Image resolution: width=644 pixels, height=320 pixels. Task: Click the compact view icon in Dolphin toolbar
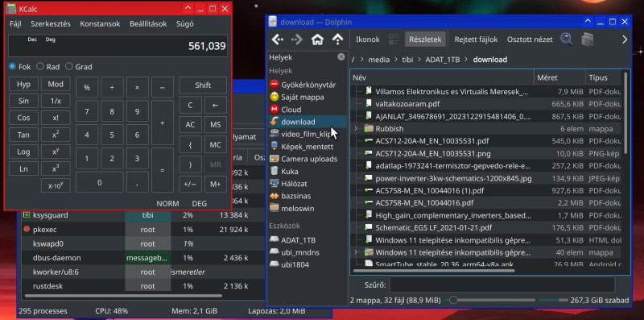394,39
